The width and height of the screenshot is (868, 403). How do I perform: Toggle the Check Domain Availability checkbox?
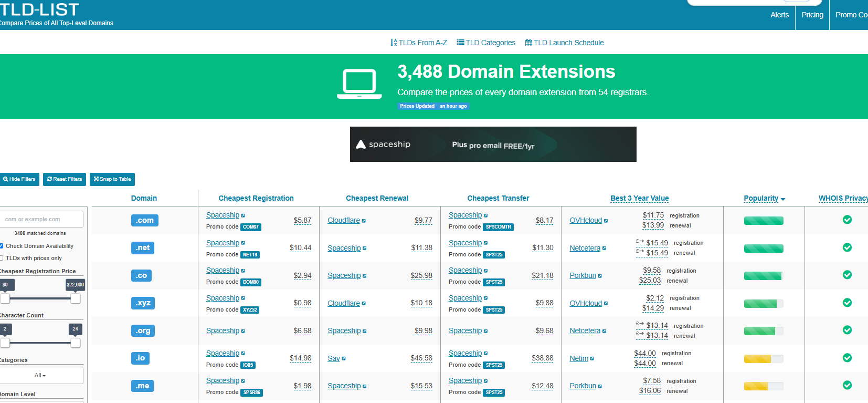click(1, 246)
